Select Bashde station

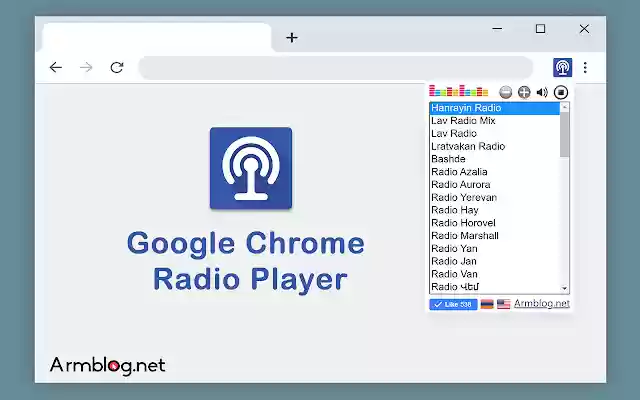pyautogui.click(x=495, y=159)
